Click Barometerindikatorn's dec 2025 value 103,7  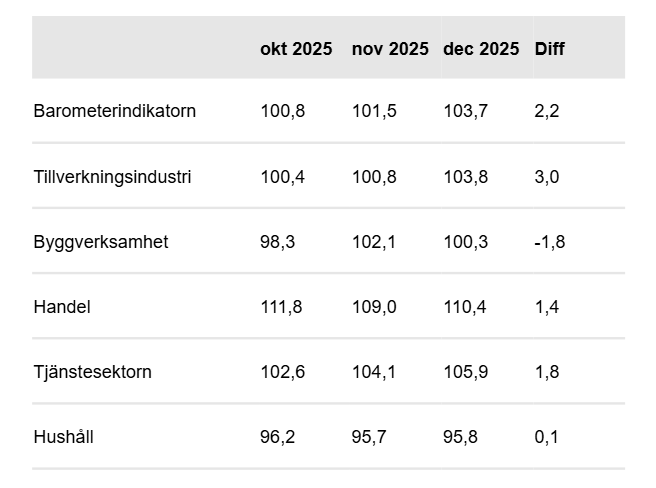(x=465, y=111)
